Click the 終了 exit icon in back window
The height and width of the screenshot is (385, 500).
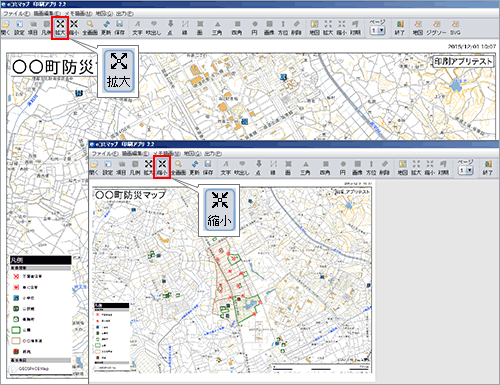[400, 28]
